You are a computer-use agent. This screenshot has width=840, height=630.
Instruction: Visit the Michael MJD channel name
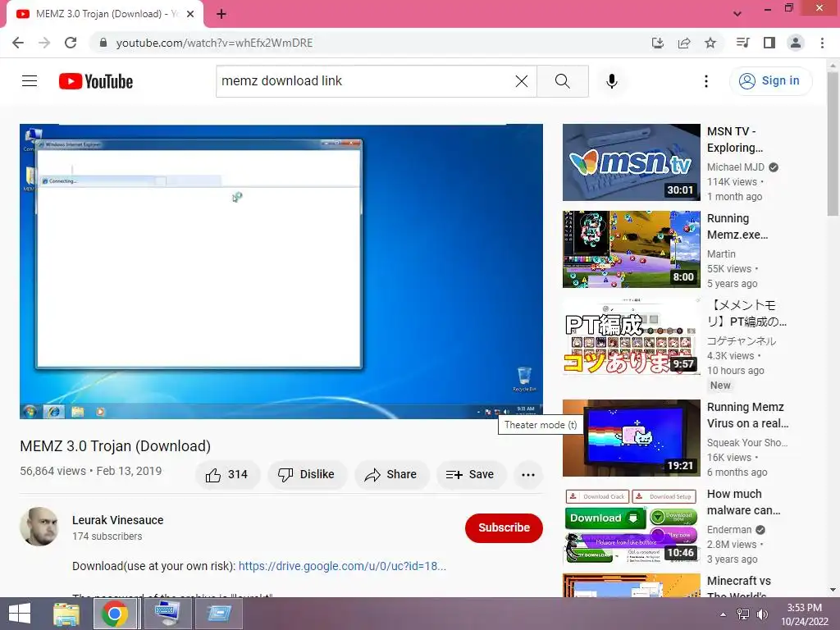(x=736, y=167)
